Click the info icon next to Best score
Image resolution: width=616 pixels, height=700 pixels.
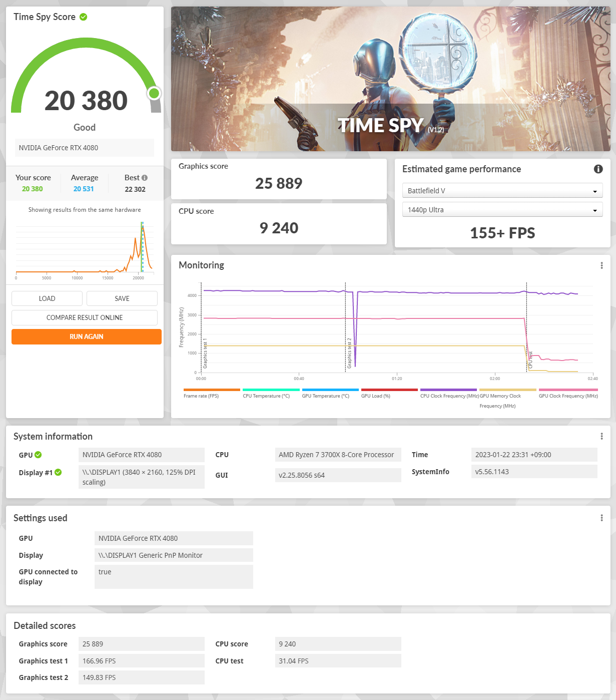(145, 178)
